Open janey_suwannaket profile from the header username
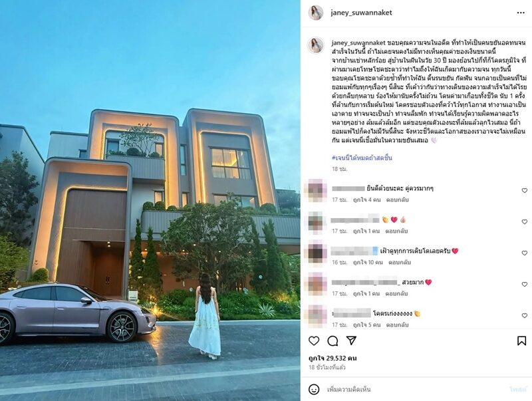 coord(361,13)
